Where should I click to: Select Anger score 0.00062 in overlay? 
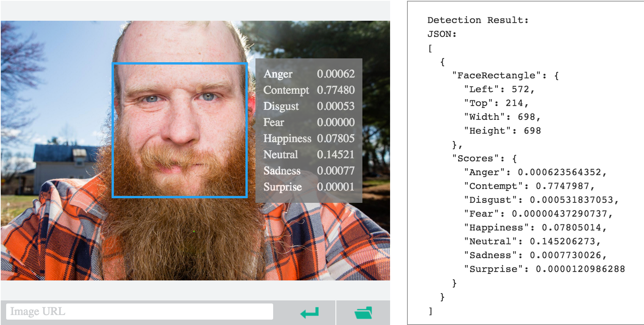click(x=336, y=74)
